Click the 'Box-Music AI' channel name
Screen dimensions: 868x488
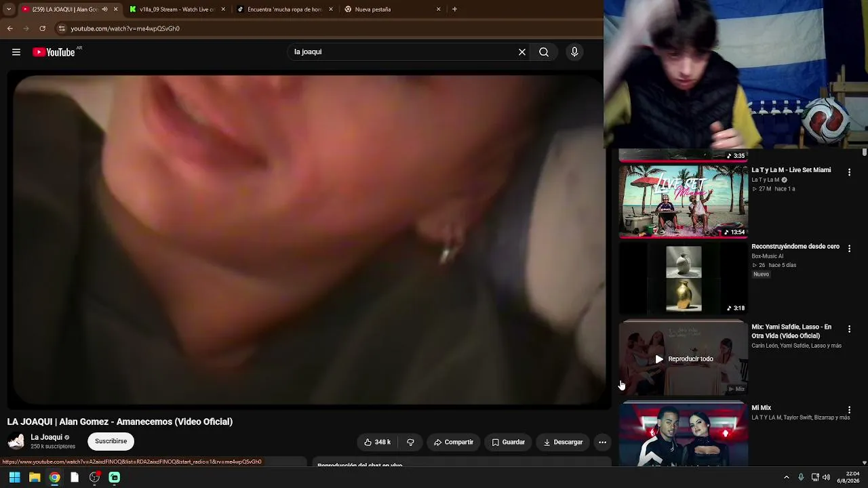tap(767, 256)
